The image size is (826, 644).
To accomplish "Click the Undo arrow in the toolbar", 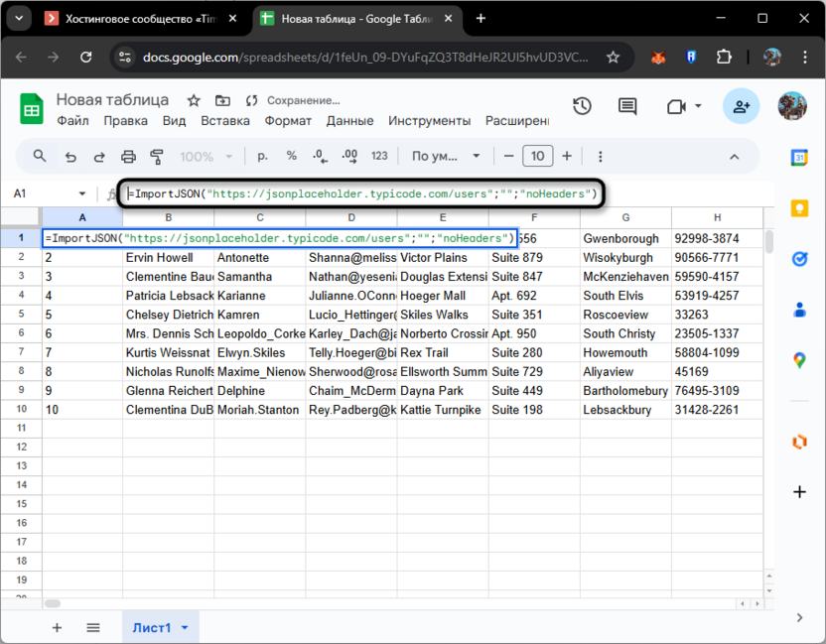I will tap(69, 157).
